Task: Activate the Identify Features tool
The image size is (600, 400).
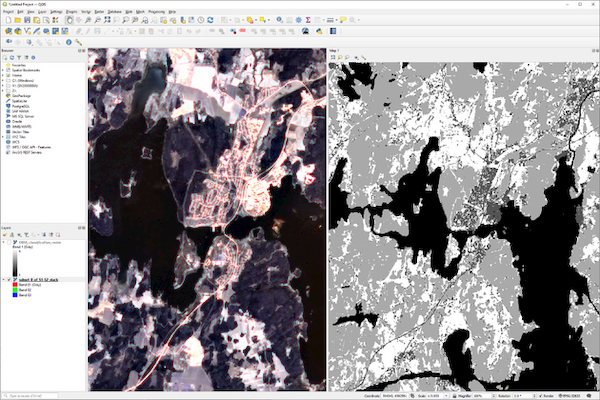Action: [x=280, y=20]
